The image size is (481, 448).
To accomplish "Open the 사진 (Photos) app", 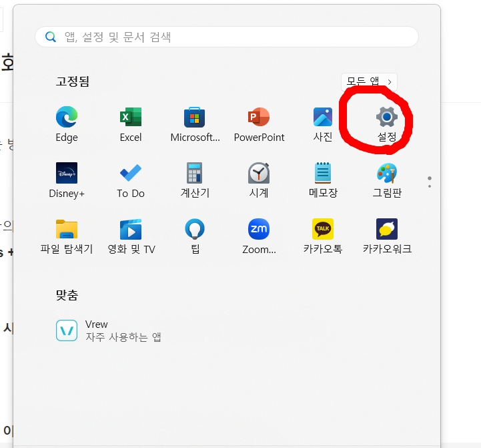I will [323, 124].
